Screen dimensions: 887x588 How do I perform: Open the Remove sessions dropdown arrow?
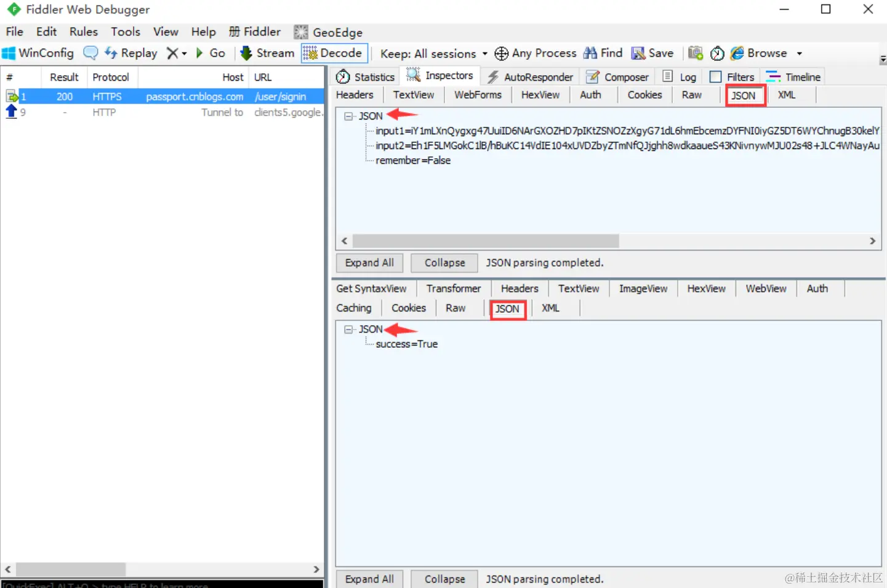(184, 54)
